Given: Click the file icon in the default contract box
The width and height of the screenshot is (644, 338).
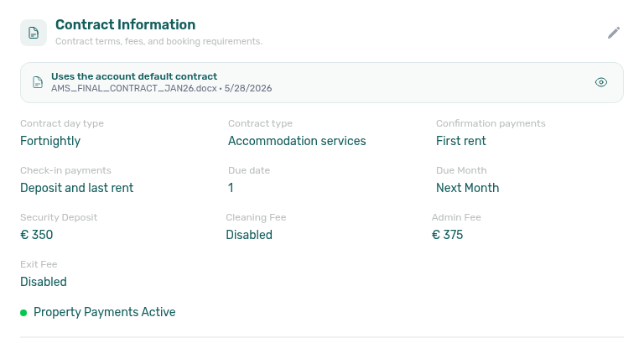Looking at the screenshot, I should point(38,82).
